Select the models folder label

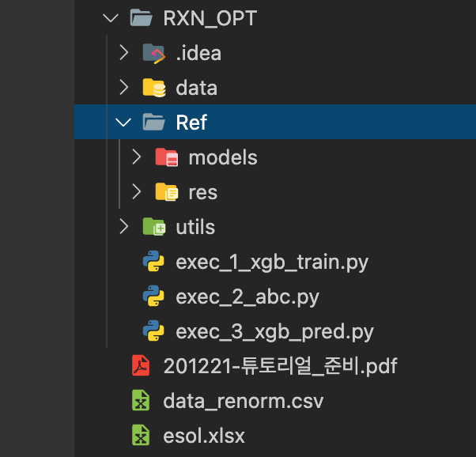[x=223, y=157]
